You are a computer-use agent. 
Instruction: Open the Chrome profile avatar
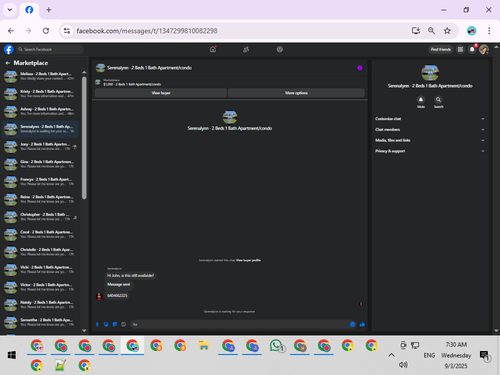pyautogui.click(x=471, y=31)
